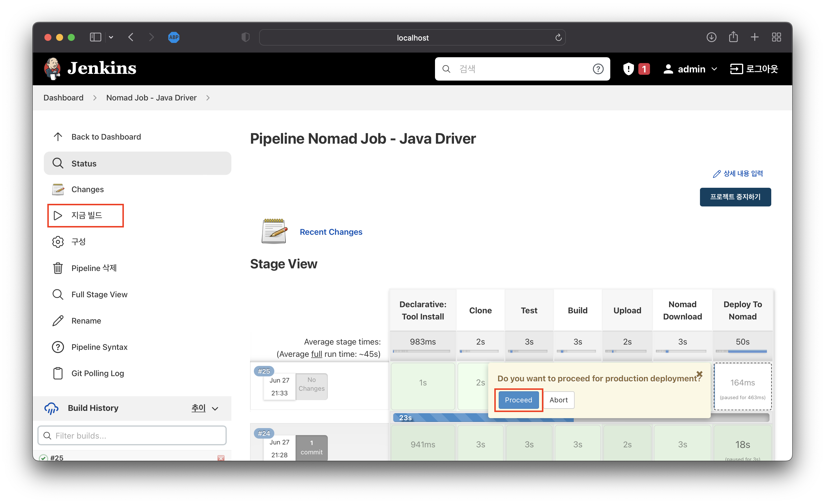
Task: Cancel build #25 with red X icon
Action: pyautogui.click(x=221, y=458)
